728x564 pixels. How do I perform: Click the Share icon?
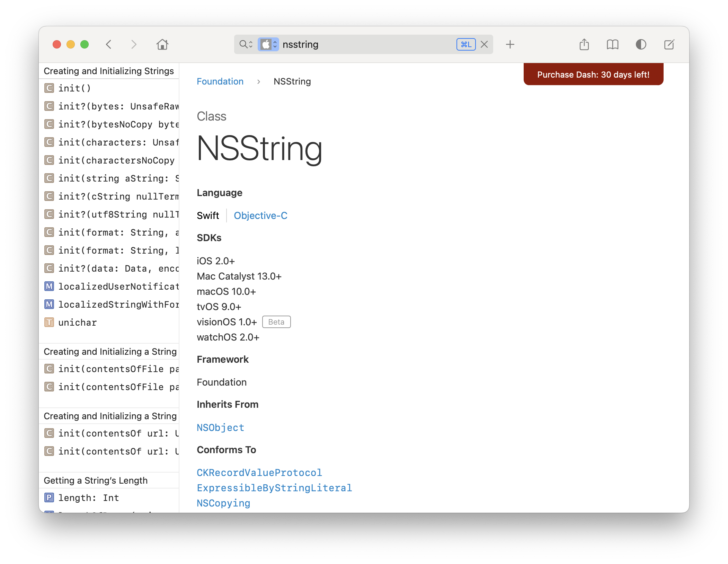coord(584,44)
